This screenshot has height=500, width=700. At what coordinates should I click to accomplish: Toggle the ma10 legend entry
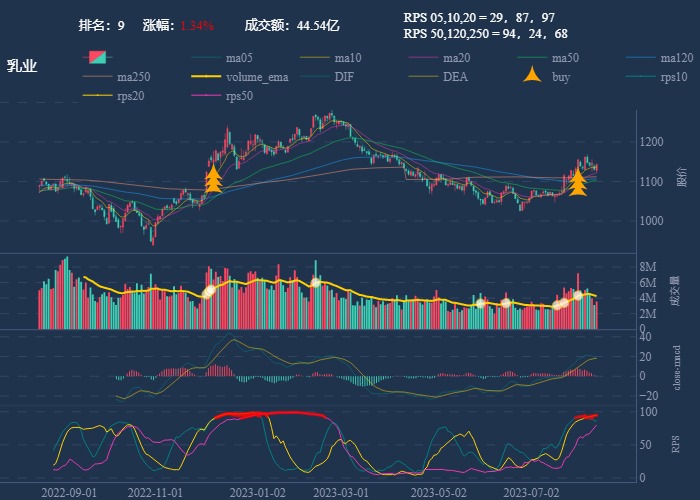347,58
